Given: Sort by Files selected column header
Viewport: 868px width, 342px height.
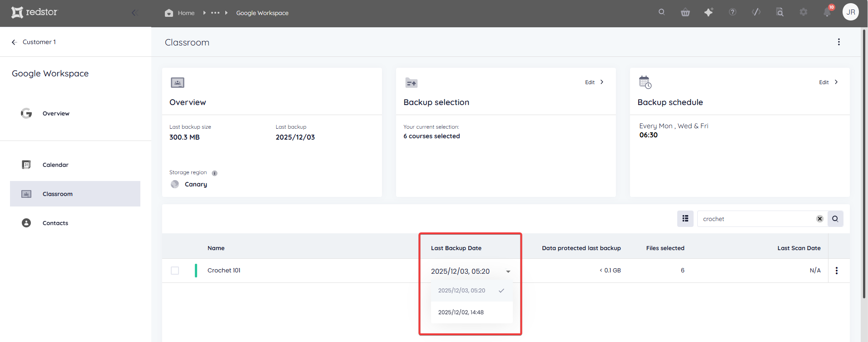Looking at the screenshot, I should (665, 248).
